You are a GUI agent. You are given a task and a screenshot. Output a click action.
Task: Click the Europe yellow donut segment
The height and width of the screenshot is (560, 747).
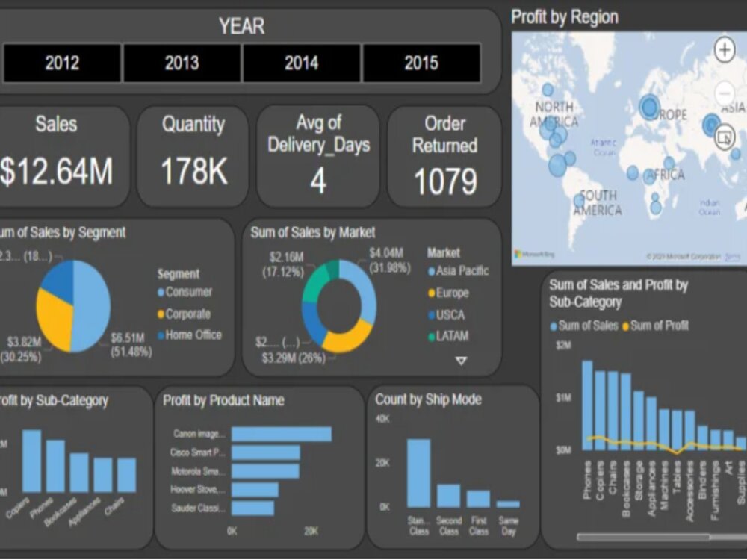click(348, 339)
